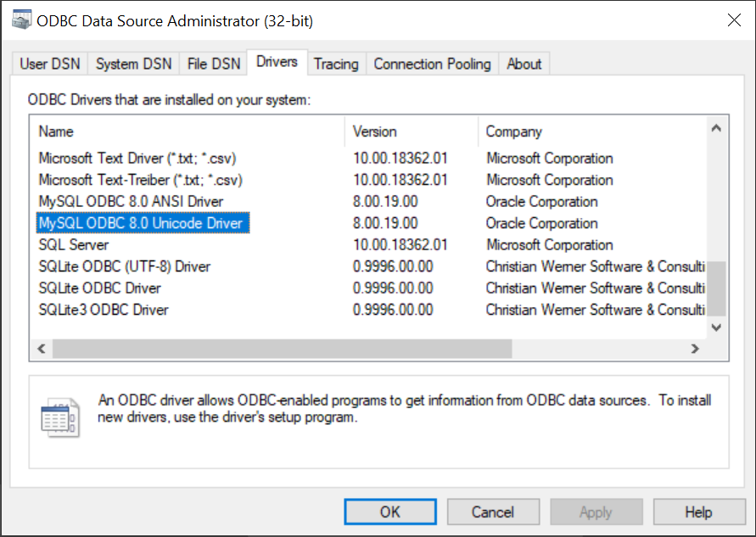Open the System DSN tab
Image resolution: width=756 pixels, height=537 pixels.
click(133, 64)
